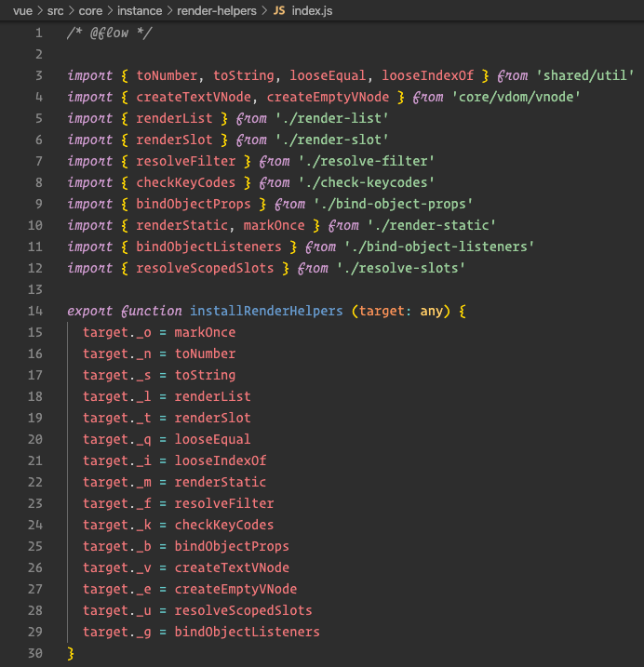
Task: Click the './check-keycodes' path string
Action: [367, 182]
